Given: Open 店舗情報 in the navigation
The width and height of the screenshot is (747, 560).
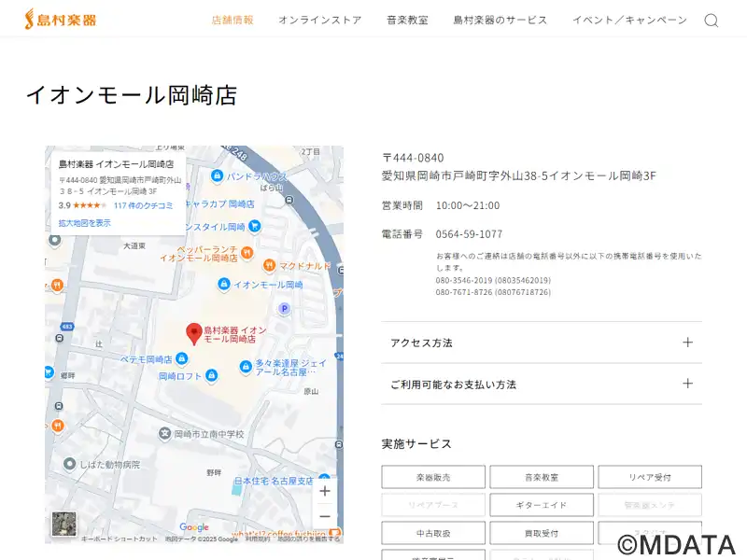Looking at the screenshot, I should tap(233, 20).
